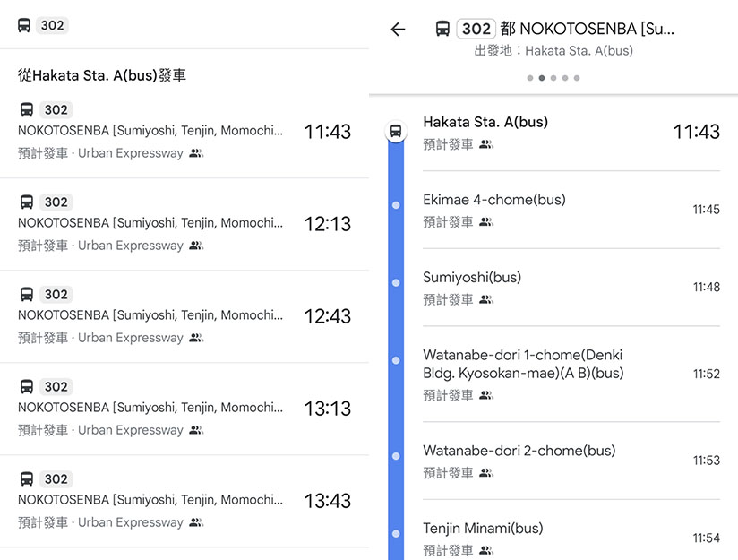Tap the route stop dot at Ekimae 4-chome
The width and height of the screenshot is (738, 560).
pos(396,205)
